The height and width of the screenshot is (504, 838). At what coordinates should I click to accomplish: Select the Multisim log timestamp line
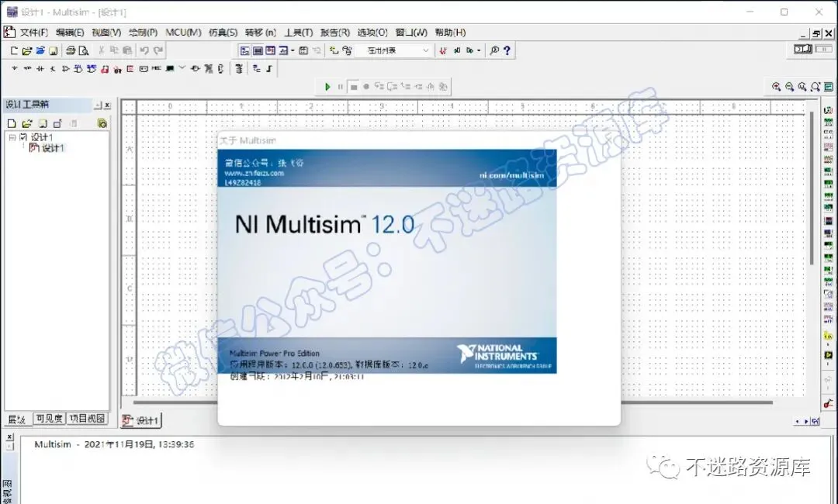pos(114,444)
